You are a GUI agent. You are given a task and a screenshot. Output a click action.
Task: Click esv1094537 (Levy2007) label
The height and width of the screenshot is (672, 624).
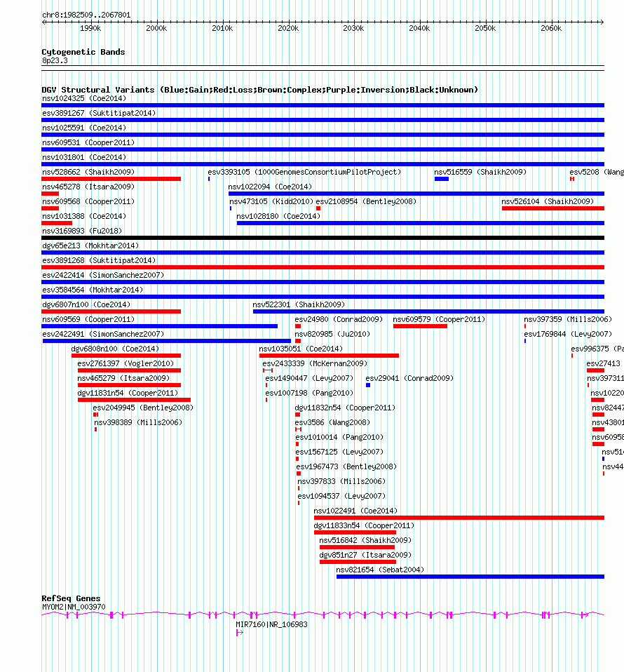point(341,497)
